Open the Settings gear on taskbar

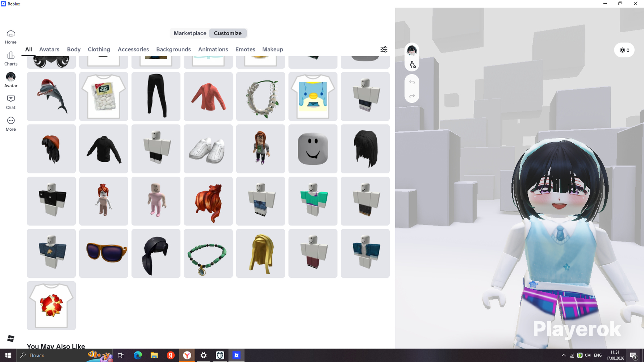204,355
